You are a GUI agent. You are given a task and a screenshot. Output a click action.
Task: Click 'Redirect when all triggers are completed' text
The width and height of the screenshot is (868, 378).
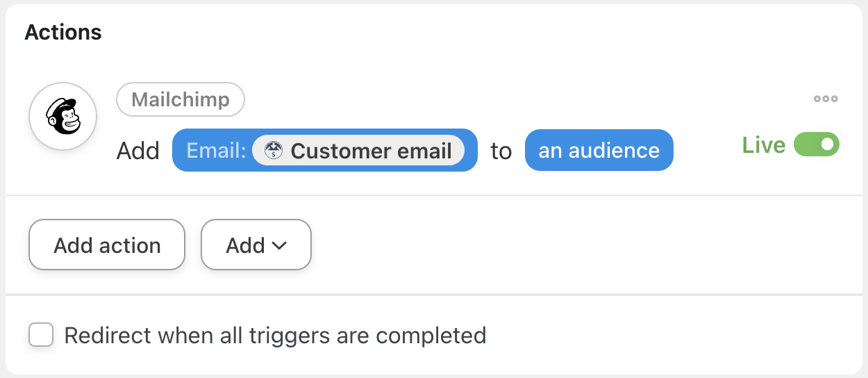coord(275,336)
